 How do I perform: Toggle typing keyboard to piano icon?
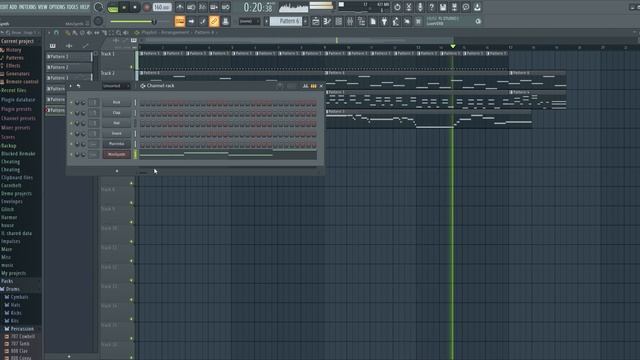pos(180,21)
